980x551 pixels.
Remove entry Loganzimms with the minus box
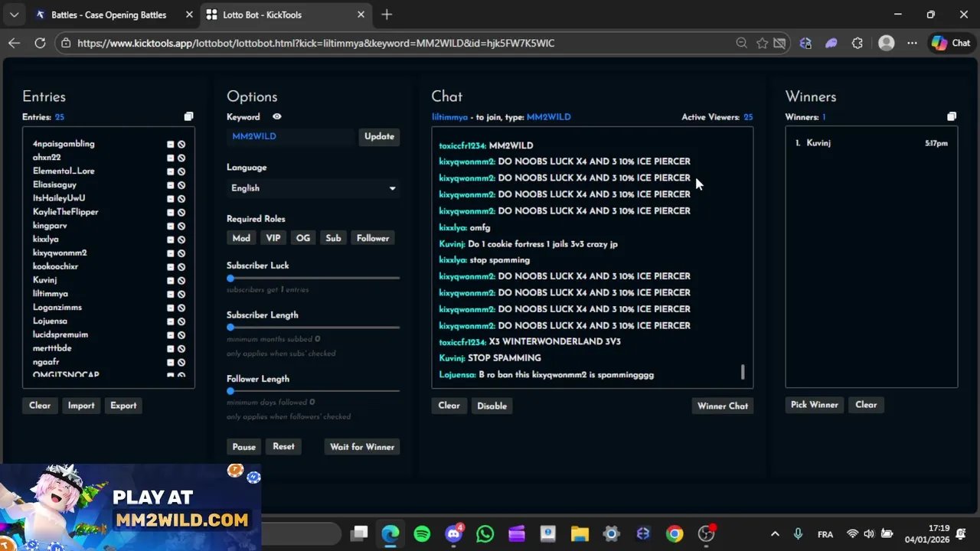pos(170,308)
